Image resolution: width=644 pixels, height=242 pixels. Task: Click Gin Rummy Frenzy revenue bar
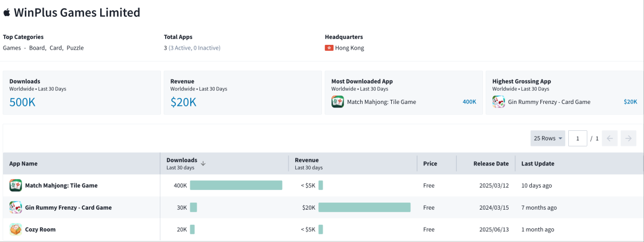click(x=364, y=207)
